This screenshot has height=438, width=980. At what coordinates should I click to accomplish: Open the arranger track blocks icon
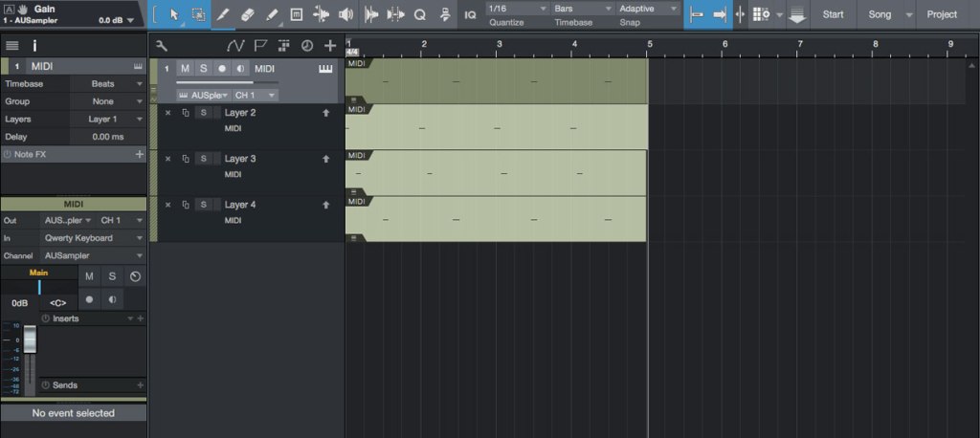pos(283,46)
